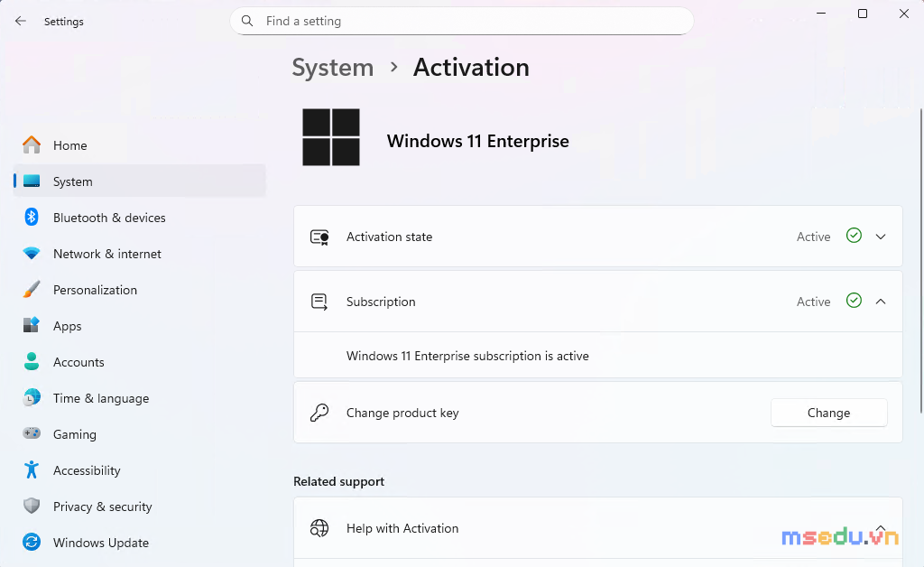Click the Gaming controller icon

click(32, 433)
